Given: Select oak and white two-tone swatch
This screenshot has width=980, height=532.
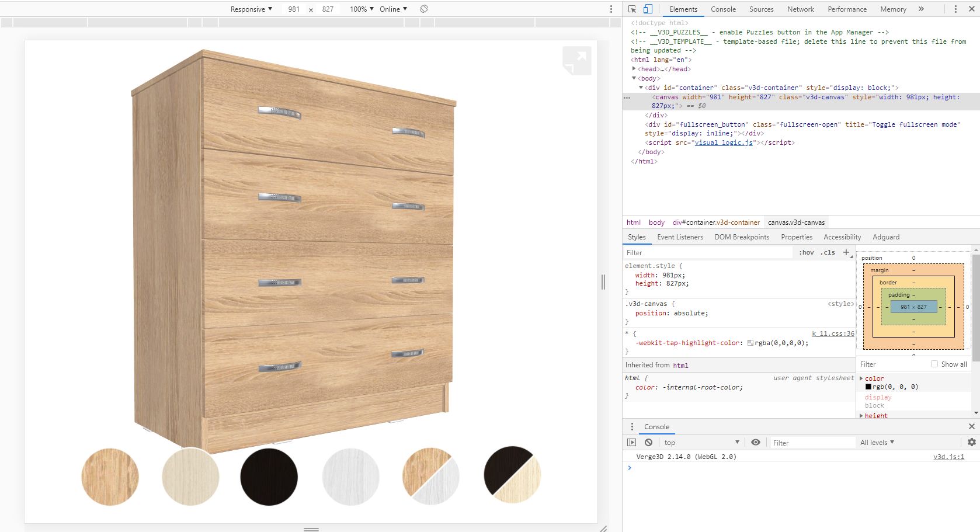Looking at the screenshot, I should 430,477.
